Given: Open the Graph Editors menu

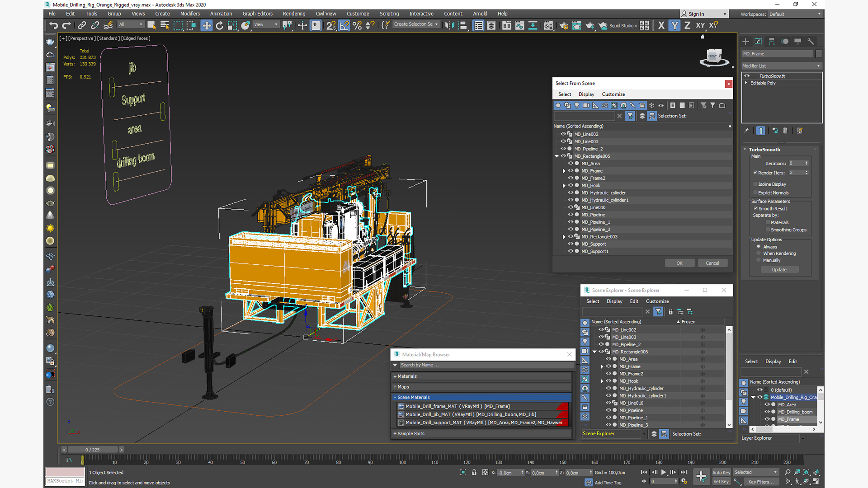Looking at the screenshot, I should (x=257, y=14).
